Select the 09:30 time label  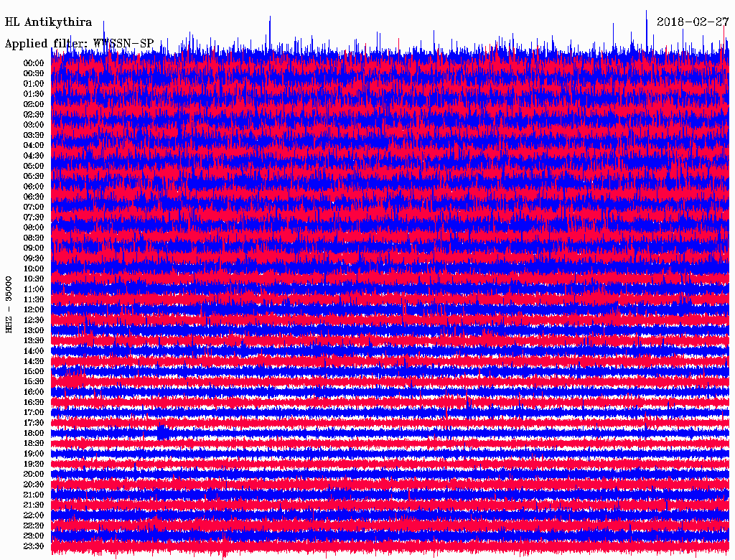(x=34, y=258)
